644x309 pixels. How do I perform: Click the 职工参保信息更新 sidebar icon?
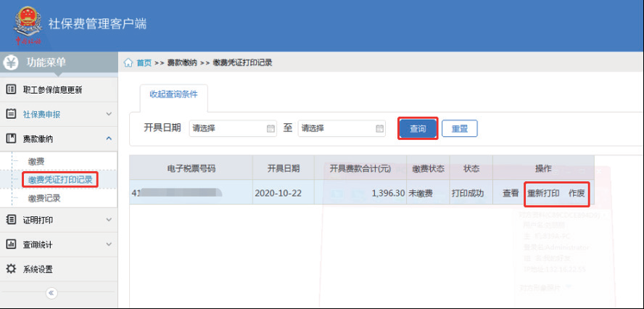11,90
